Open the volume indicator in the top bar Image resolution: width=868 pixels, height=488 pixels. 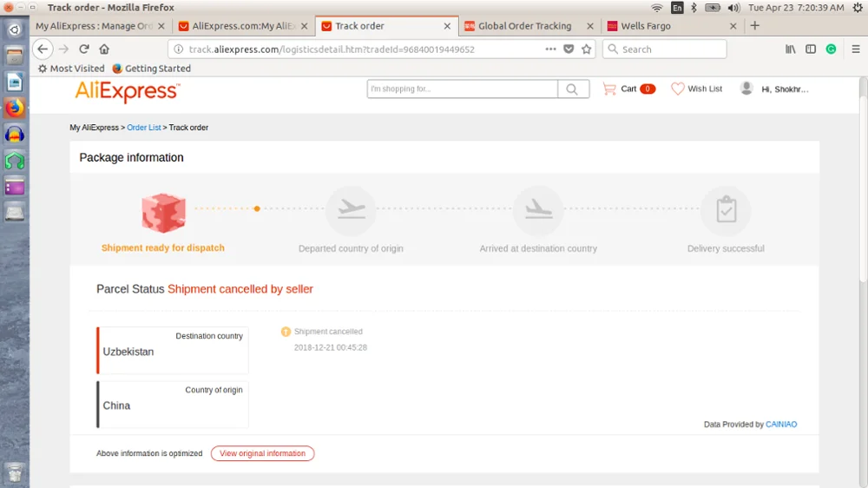click(734, 8)
